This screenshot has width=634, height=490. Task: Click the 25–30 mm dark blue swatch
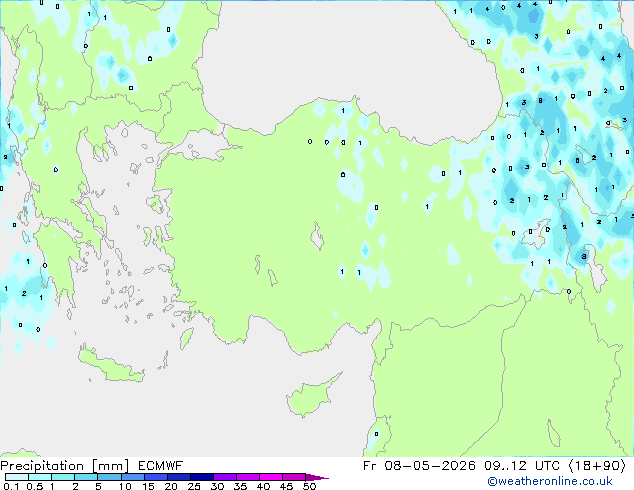point(201,477)
